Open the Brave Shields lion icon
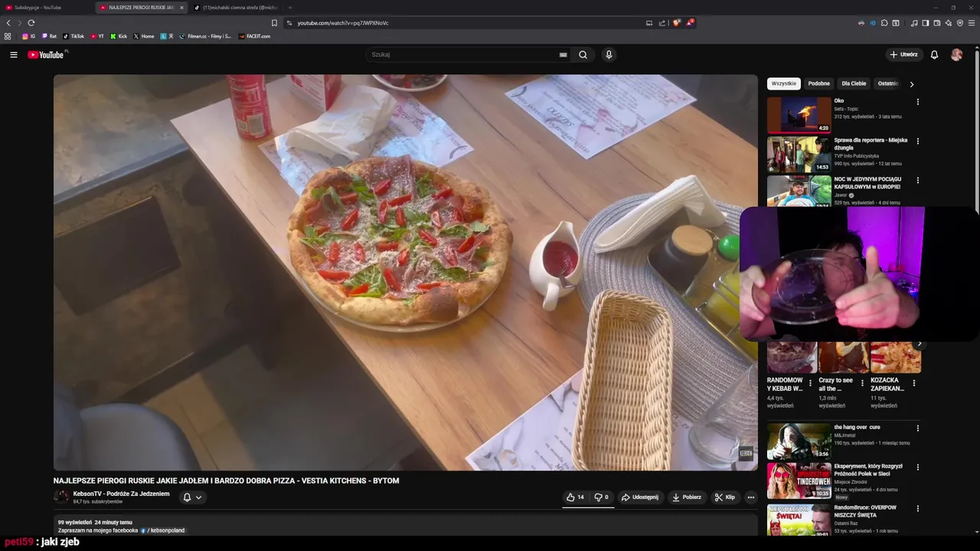 (x=676, y=23)
